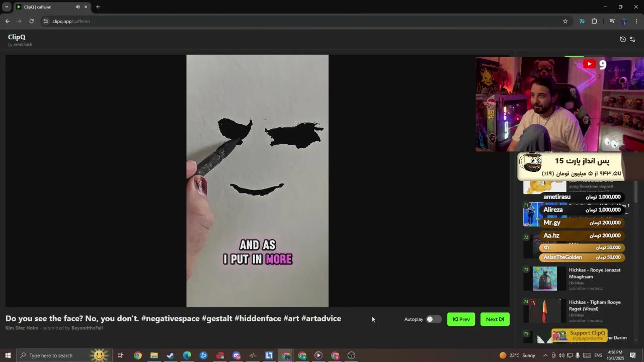
Task: Open ClipQ history clock icon
Action: pos(623,39)
